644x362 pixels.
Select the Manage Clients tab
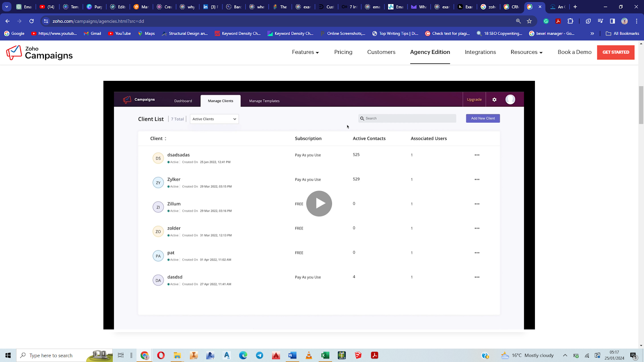221,101
